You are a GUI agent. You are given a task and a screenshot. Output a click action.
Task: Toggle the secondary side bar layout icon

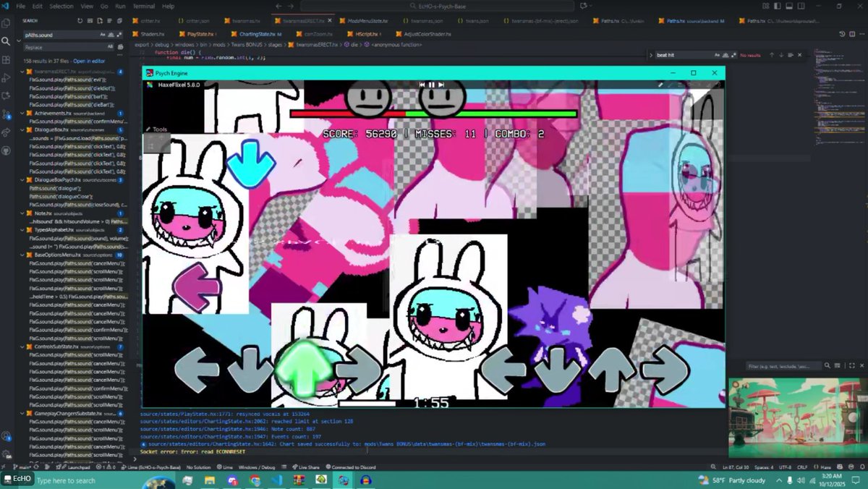coord(801,6)
